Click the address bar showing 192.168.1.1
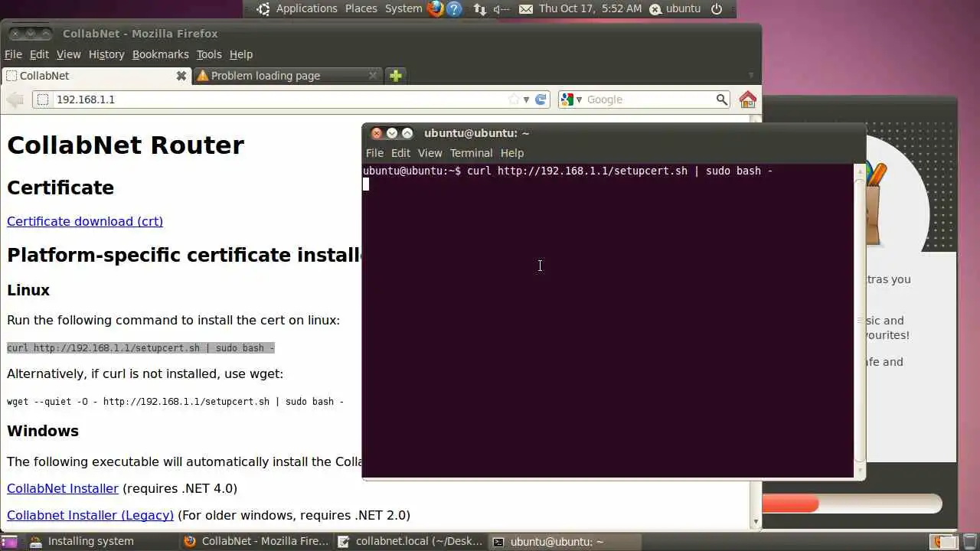 point(292,99)
